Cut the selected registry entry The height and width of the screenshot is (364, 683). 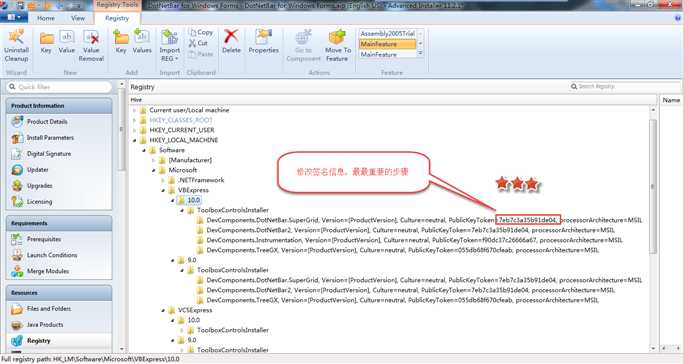pos(198,43)
